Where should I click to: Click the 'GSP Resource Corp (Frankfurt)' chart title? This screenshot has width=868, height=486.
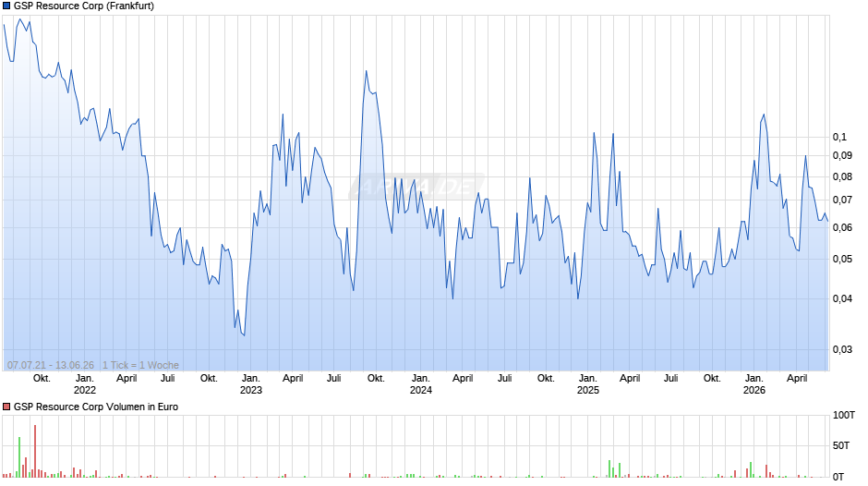pyautogui.click(x=84, y=6)
